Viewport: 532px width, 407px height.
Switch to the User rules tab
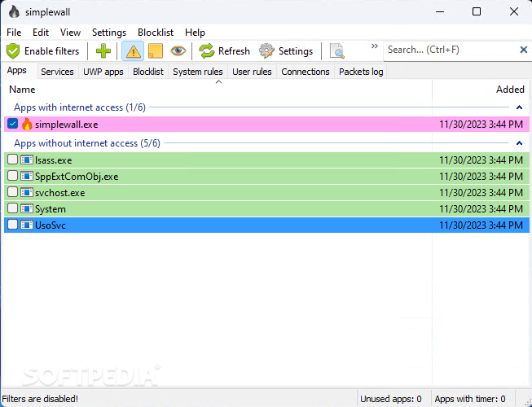[x=252, y=72]
